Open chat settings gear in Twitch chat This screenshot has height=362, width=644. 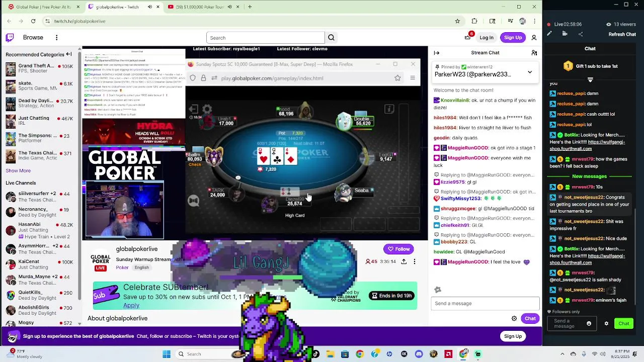tap(514, 318)
